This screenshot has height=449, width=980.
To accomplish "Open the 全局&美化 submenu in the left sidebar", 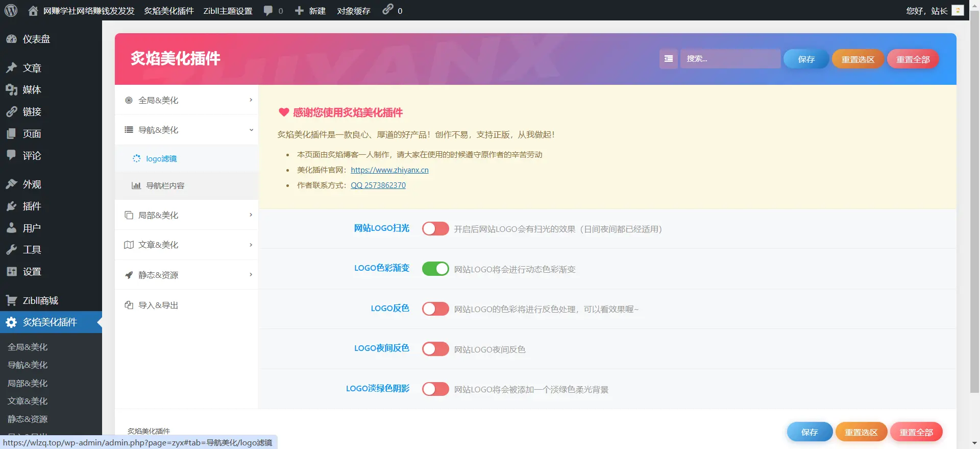I will [x=28, y=347].
